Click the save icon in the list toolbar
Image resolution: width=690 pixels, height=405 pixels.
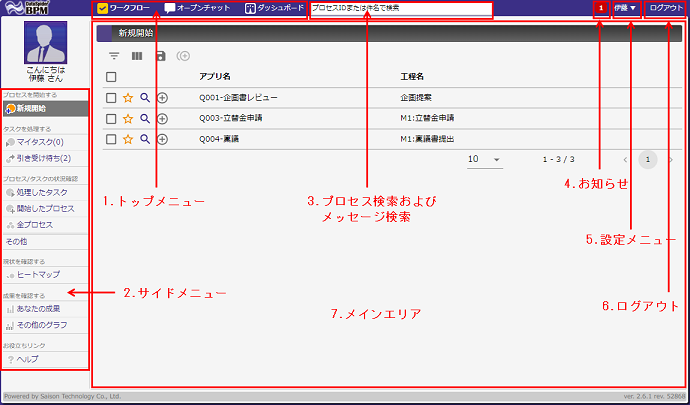tap(160, 56)
